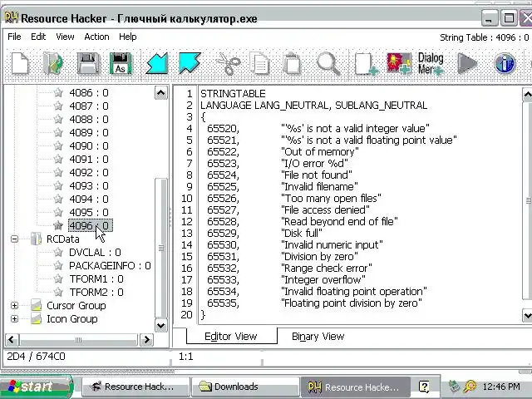Click the green tray icon left of magnifier
The image size is (532, 399).
[454, 386]
